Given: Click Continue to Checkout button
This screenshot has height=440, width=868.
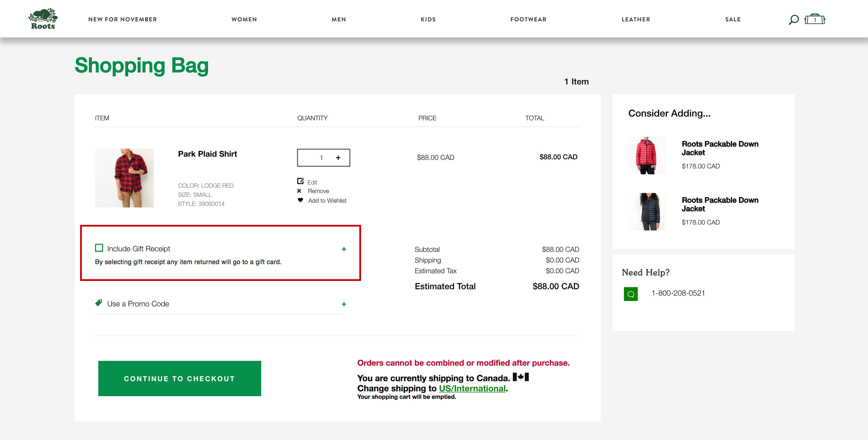Looking at the screenshot, I should (179, 378).
